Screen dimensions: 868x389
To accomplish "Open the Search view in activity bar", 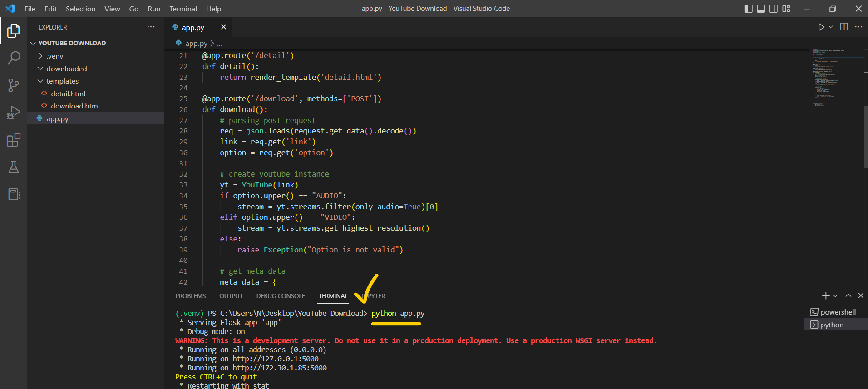I will point(14,58).
